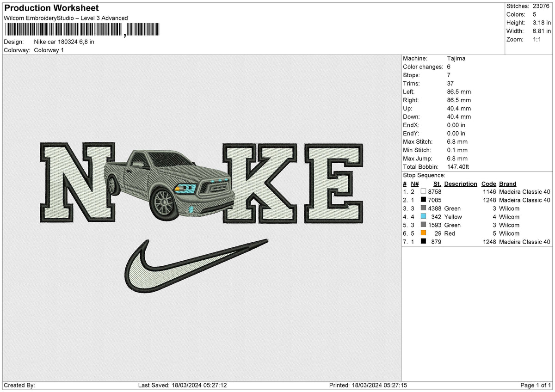Viewport: 555px width, 392px height.
Task: Click the Red description in stop 6
Action: (x=450, y=233)
